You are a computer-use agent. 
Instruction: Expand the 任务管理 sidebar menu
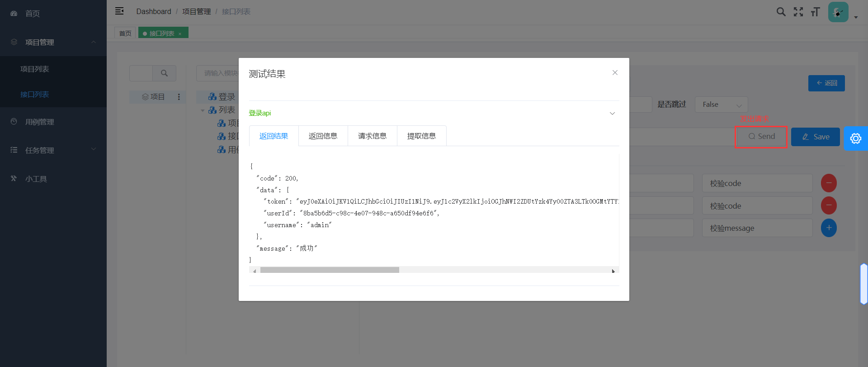click(53, 150)
